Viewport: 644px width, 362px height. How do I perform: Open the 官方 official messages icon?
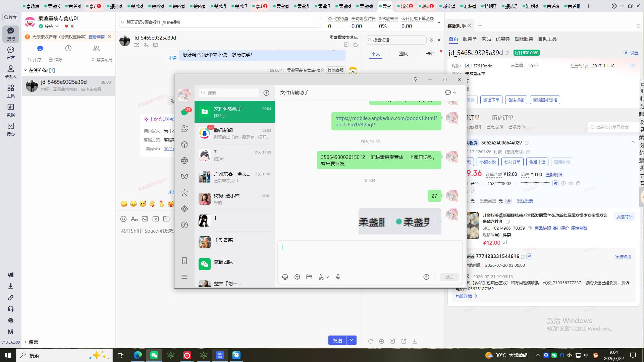11,53
